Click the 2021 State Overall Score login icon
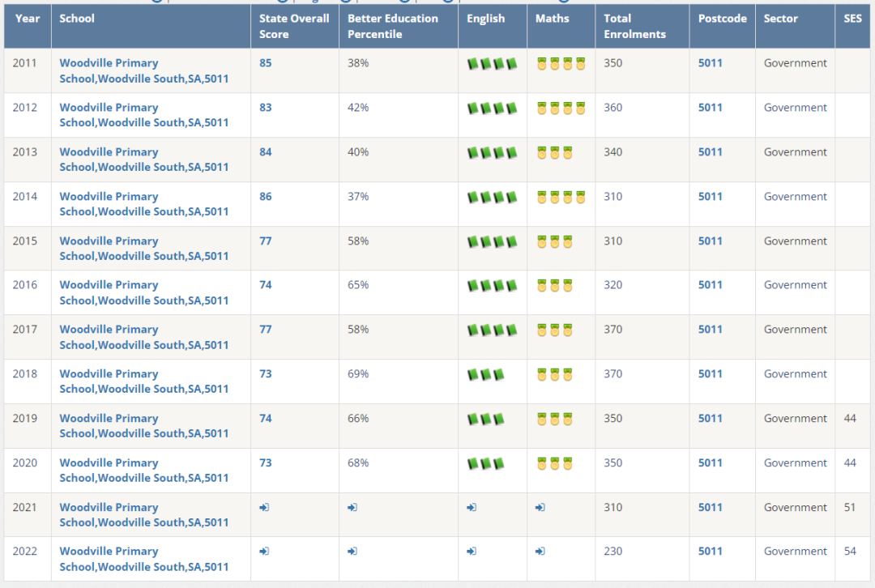 click(264, 507)
